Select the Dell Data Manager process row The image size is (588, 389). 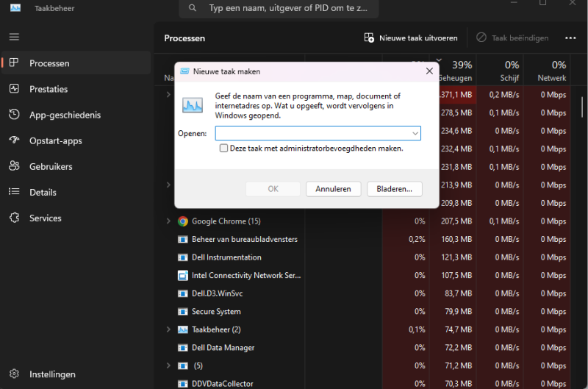click(x=223, y=347)
